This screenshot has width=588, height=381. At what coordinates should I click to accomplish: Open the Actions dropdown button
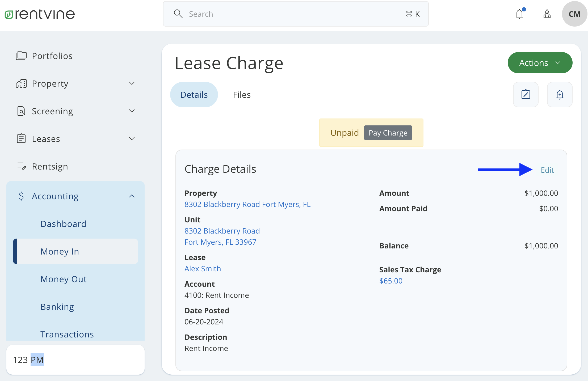click(x=540, y=63)
